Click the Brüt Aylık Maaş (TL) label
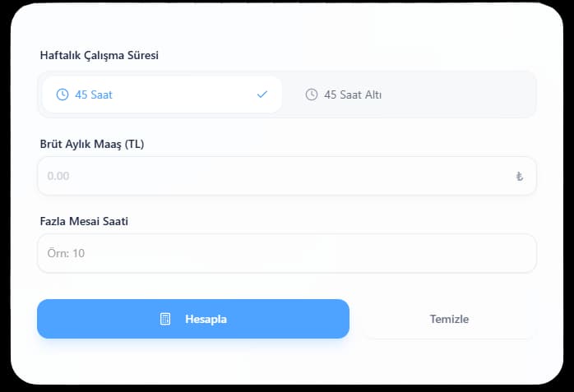Viewport: 574px width, 392px height. point(92,144)
